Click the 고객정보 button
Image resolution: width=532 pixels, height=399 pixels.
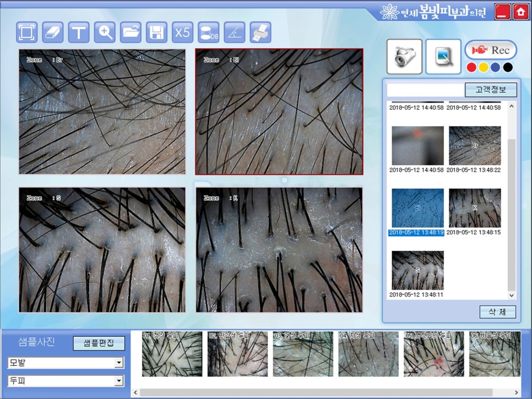click(x=490, y=90)
